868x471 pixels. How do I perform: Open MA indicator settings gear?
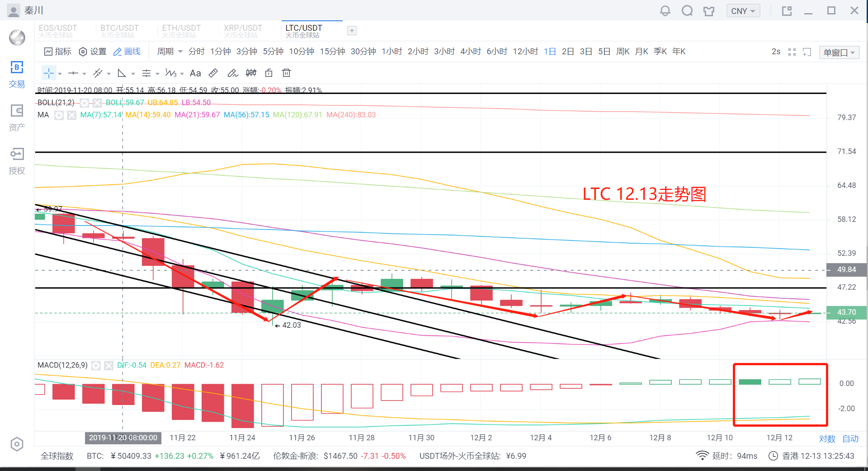point(59,115)
